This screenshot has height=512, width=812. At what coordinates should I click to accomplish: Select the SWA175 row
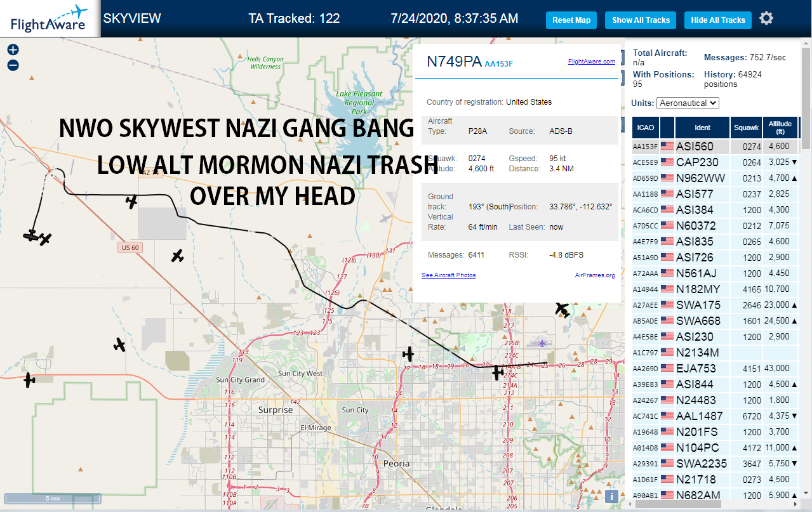click(x=715, y=305)
